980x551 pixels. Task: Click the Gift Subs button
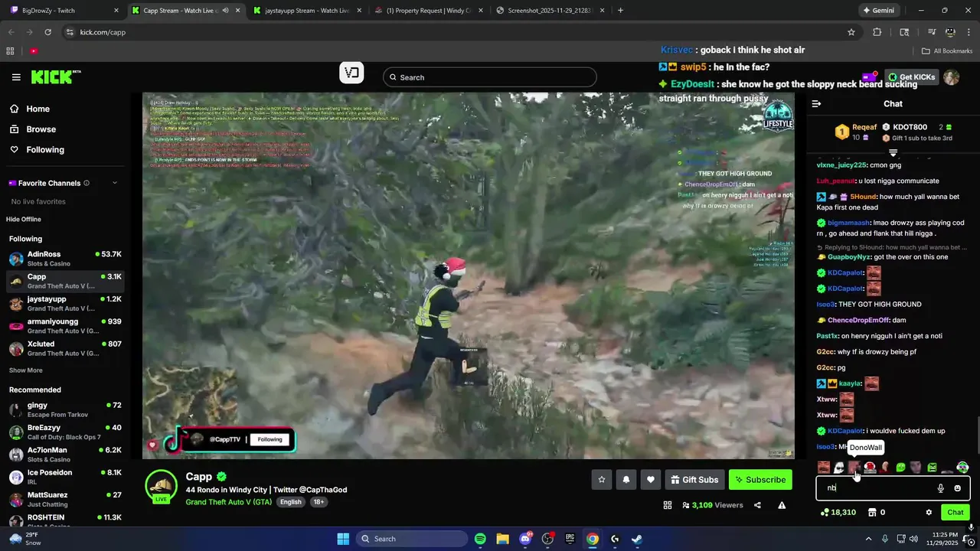pos(694,480)
